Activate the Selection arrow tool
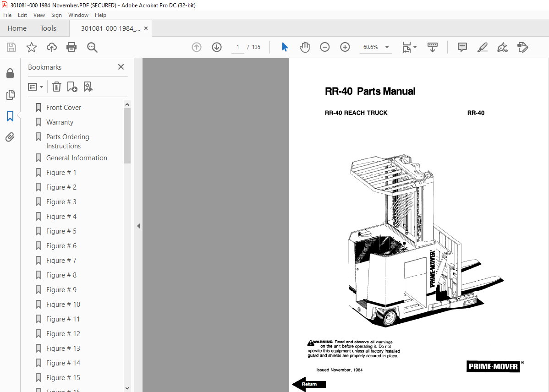Screen dimensions: 549x392 [x=285, y=47]
